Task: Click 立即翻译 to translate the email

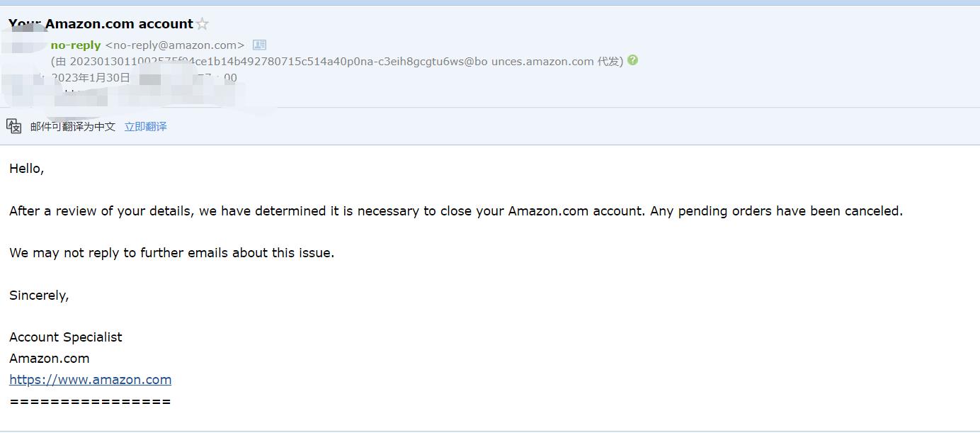Action: [145, 126]
